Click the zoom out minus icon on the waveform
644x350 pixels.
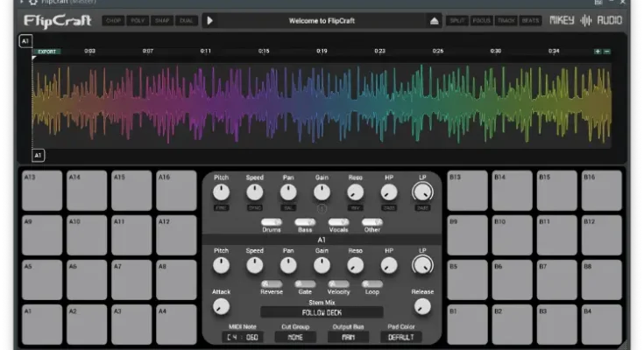(607, 52)
